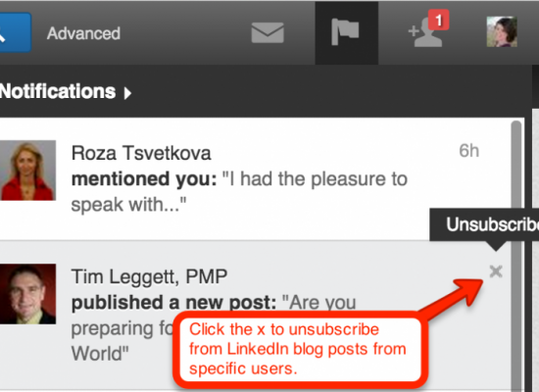Open the Advanced search link
The height and width of the screenshot is (392, 539).
click(83, 33)
